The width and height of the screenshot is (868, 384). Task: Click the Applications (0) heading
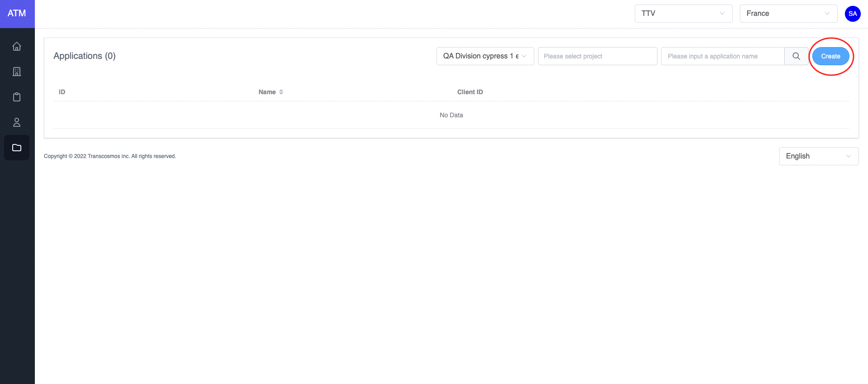tap(85, 56)
